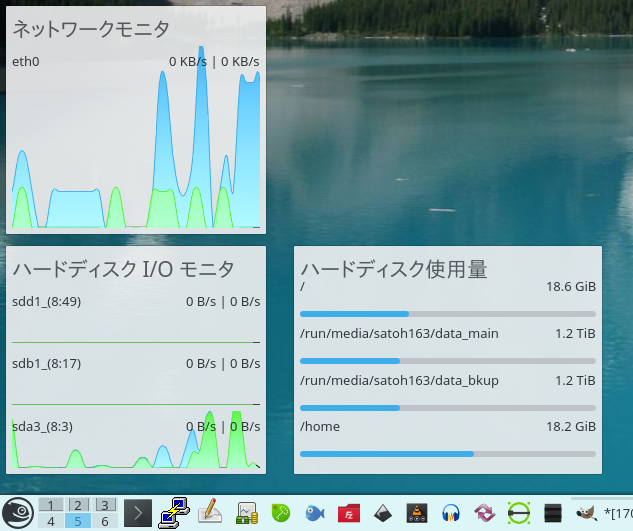Click the data_bkup 1.2 TiB value
Viewport: 633px width, 531px height.
coord(575,380)
